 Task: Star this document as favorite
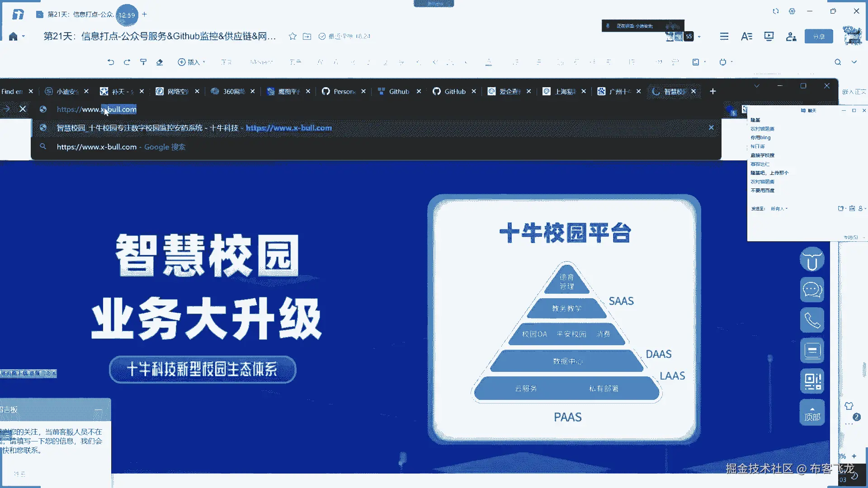click(292, 36)
